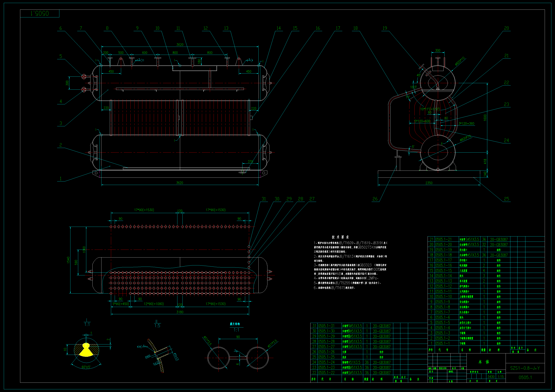Click the "200" dimension above upper drum
This screenshot has width=555, height=392.
[106, 53]
